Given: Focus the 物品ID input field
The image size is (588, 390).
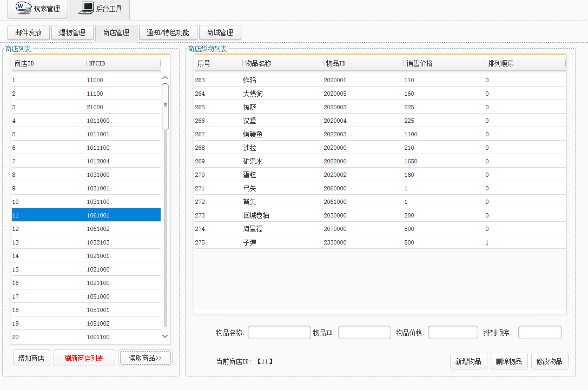Looking at the screenshot, I should coord(365,332).
